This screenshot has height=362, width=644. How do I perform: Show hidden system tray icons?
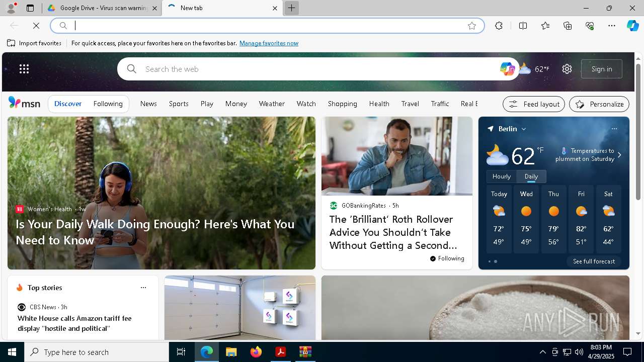point(542,352)
